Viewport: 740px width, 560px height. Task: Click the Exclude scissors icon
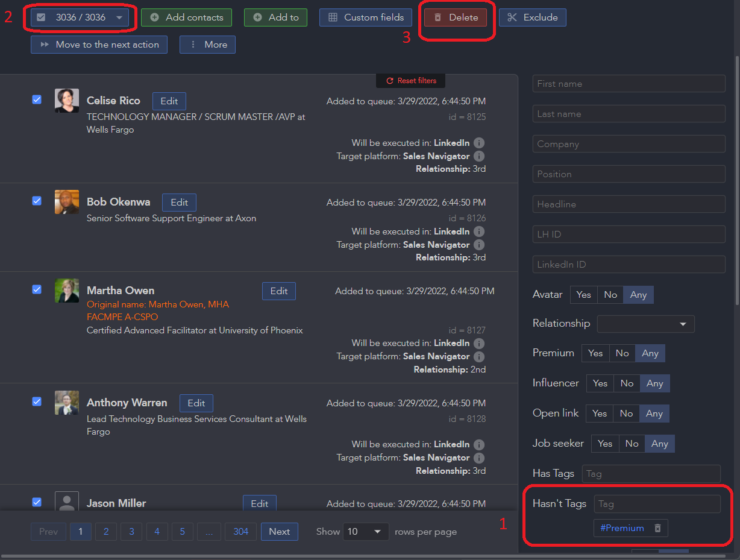(513, 17)
